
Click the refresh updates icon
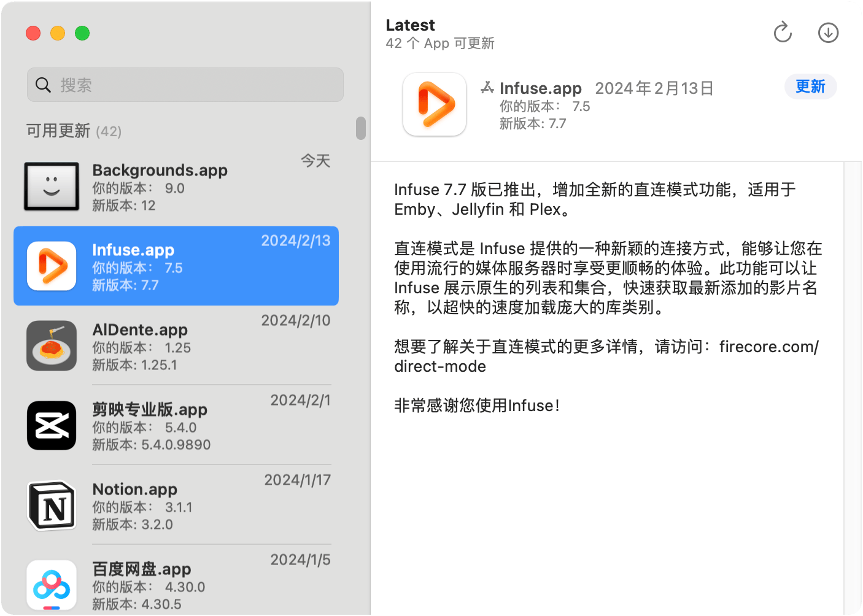783,33
